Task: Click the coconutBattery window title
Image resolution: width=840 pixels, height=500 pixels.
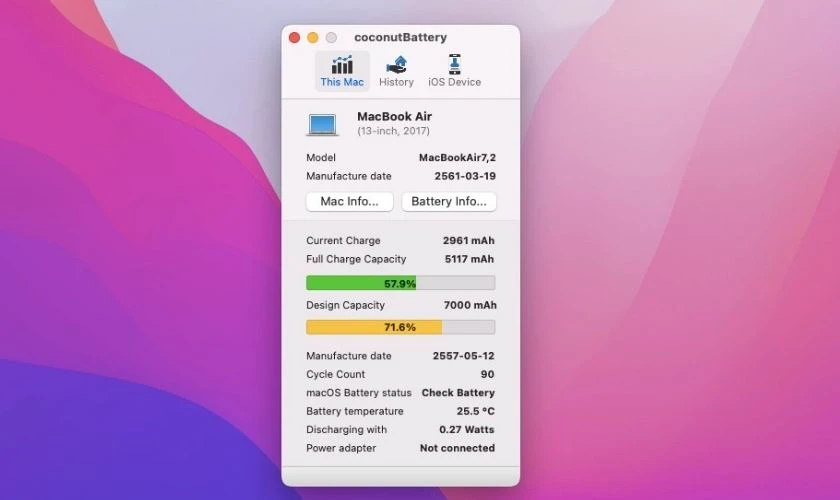Action: [x=400, y=38]
